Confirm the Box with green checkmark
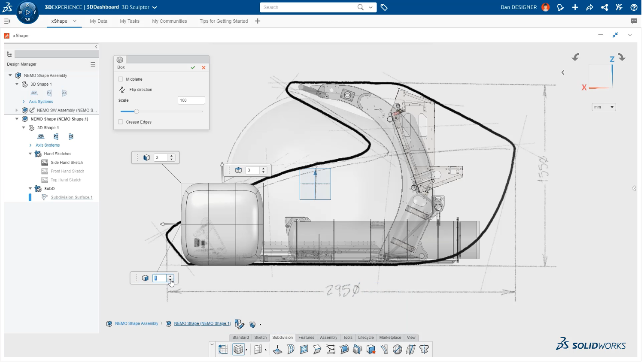The width and height of the screenshot is (644, 362). click(x=193, y=68)
